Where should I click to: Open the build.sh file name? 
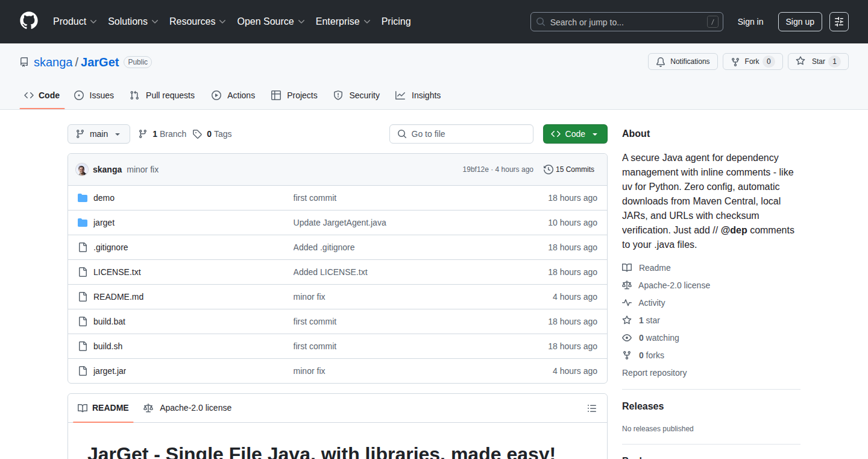coord(108,346)
